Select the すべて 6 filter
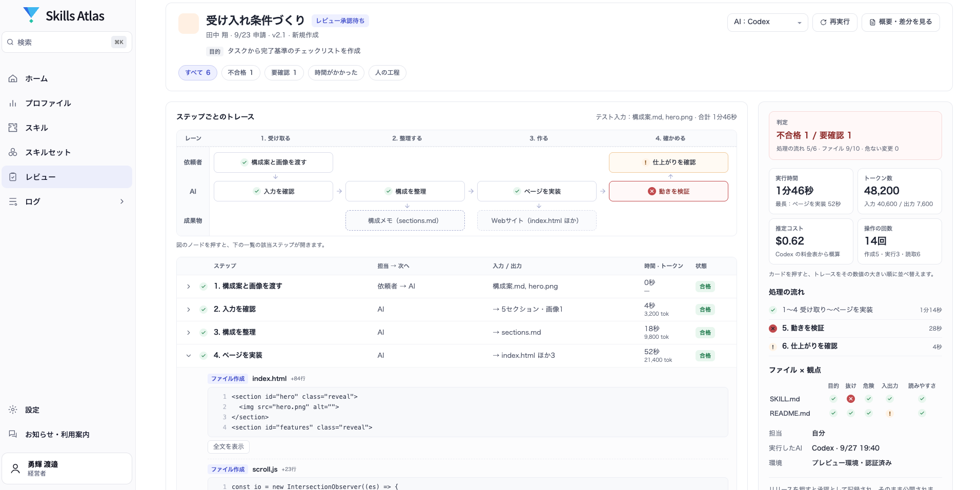Image resolution: width=980 pixels, height=490 pixels. tap(198, 73)
